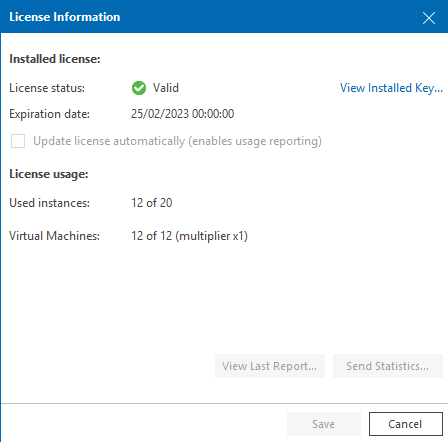Cancel the license dialog
The height and width of the screenshot is (442, 448).
point(406,424)
